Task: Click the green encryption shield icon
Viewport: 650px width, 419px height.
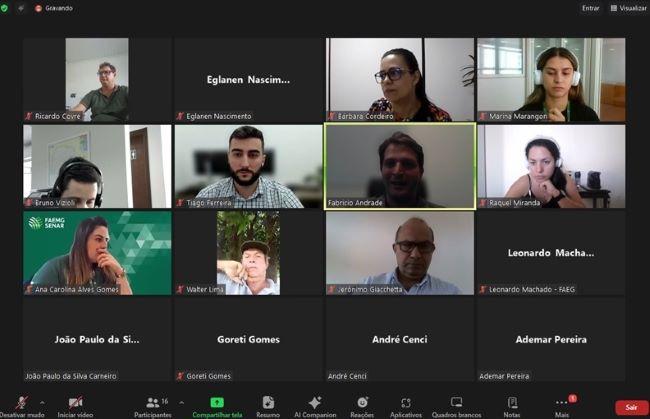Action: 4,8
